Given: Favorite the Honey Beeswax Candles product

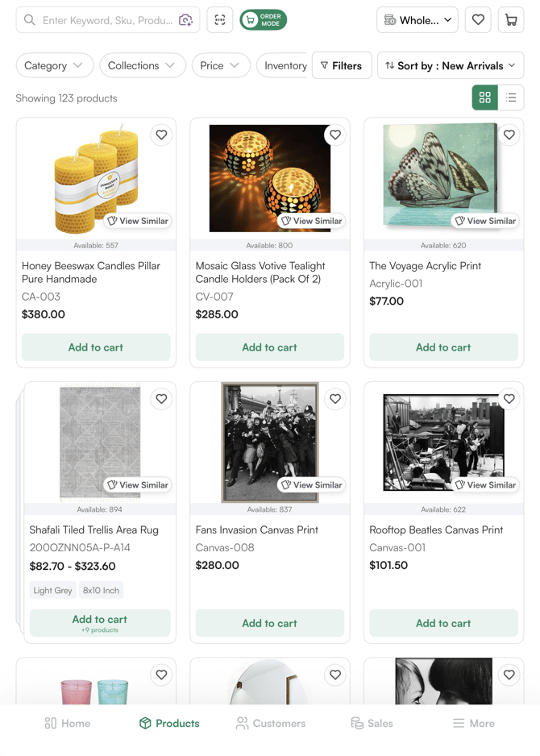Looking at the screenshot, I should [x=161, y=135].
